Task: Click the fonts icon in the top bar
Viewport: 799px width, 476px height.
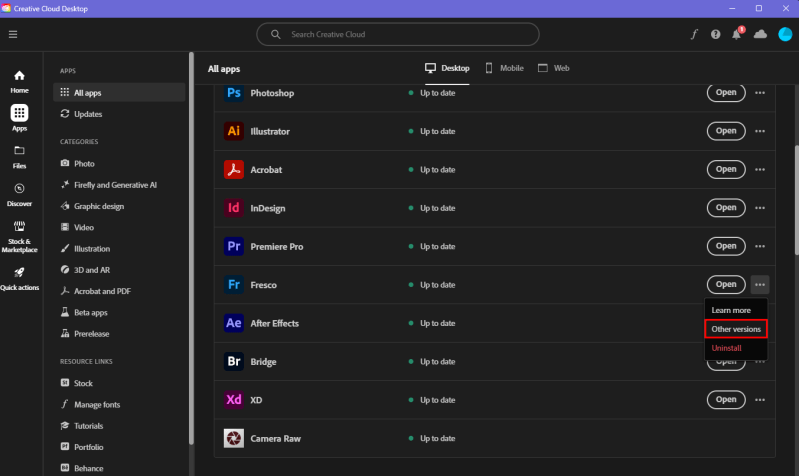Action: click(694, 34)
